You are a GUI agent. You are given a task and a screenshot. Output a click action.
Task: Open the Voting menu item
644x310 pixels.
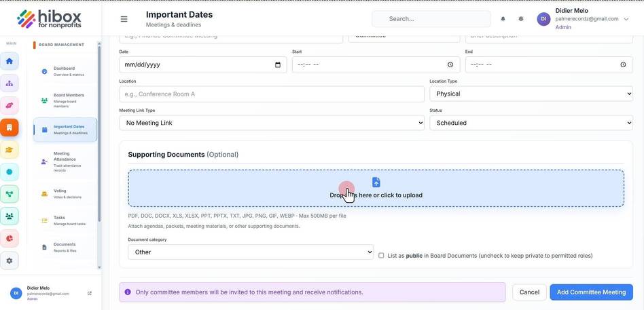click(x=65, y=193)
